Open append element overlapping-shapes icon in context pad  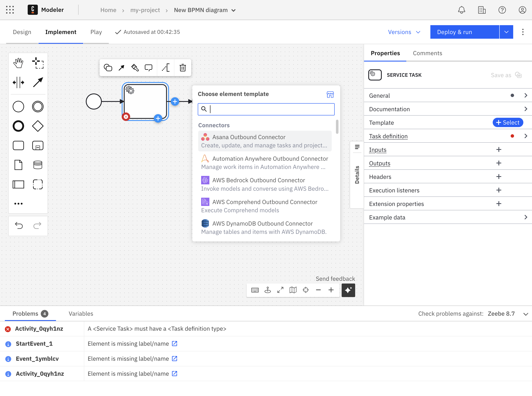[108, 68]
